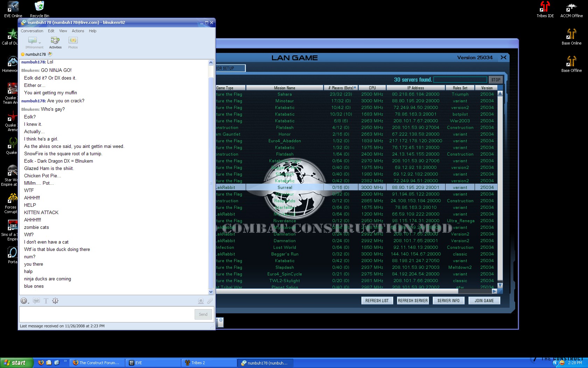Sort servers by IP Address column header
This screenshot has height=368, width=588.
point(415,88)
